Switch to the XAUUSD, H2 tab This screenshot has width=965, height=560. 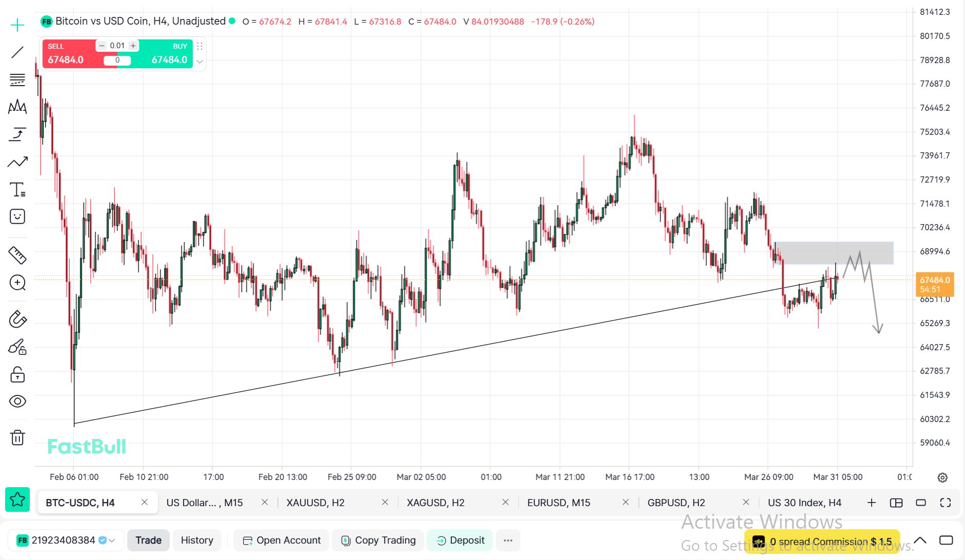315,503
